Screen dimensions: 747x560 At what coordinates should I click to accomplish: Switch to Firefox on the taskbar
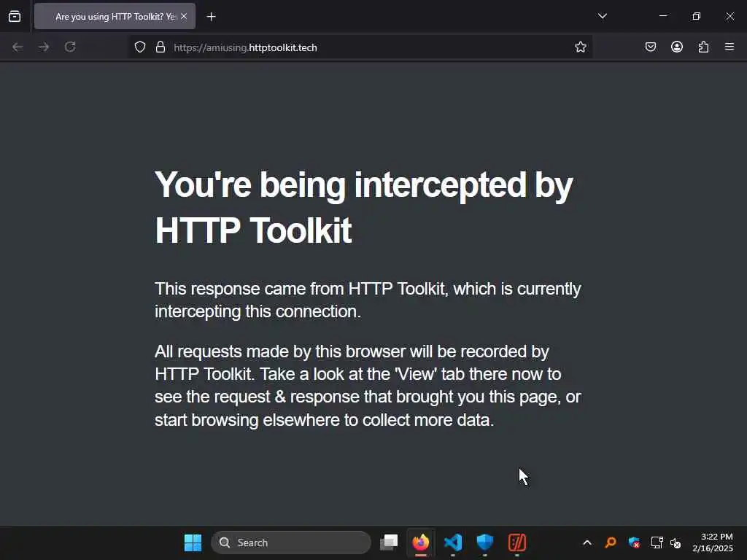click(x=421, y=542)
